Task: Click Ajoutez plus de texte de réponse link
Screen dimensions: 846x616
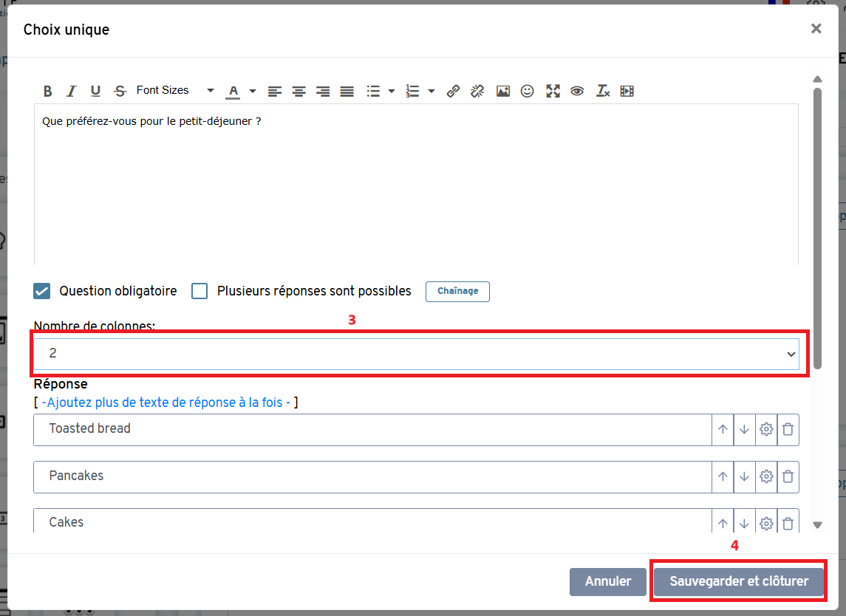Action: pyautogui.click(x=166, y=403)
